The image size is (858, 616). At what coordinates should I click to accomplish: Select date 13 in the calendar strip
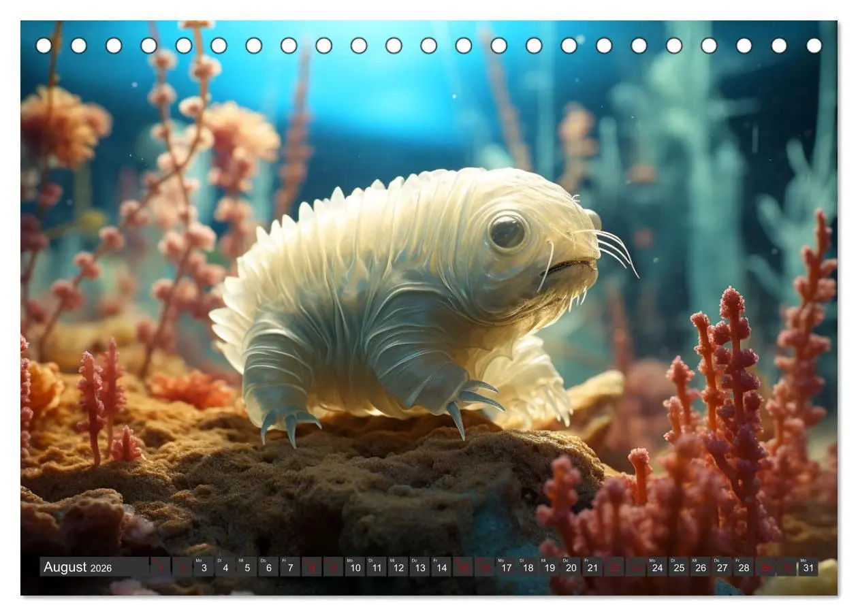pyautogui.click(x=419, y=567)
